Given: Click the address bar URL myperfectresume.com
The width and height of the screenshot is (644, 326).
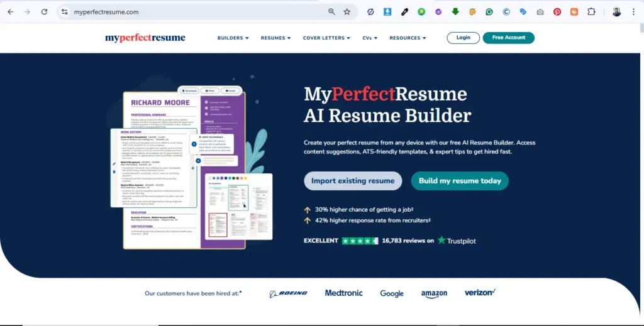Looking at the screenshot, I should (106, 12).
